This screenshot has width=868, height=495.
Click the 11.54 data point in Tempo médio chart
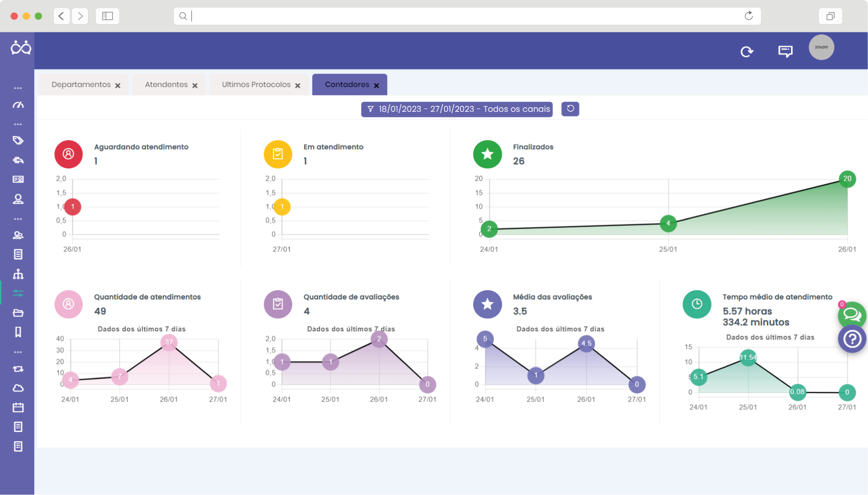click(x=748, y=357)
